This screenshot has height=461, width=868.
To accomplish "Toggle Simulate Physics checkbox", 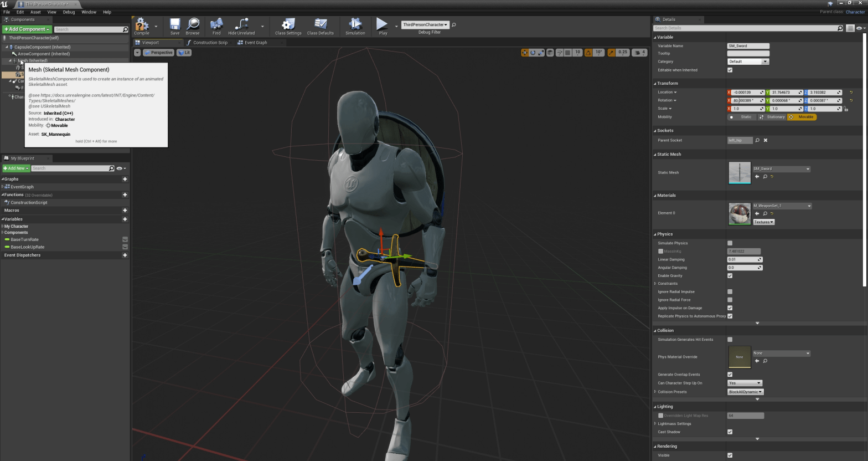I will tap(730, 243).
